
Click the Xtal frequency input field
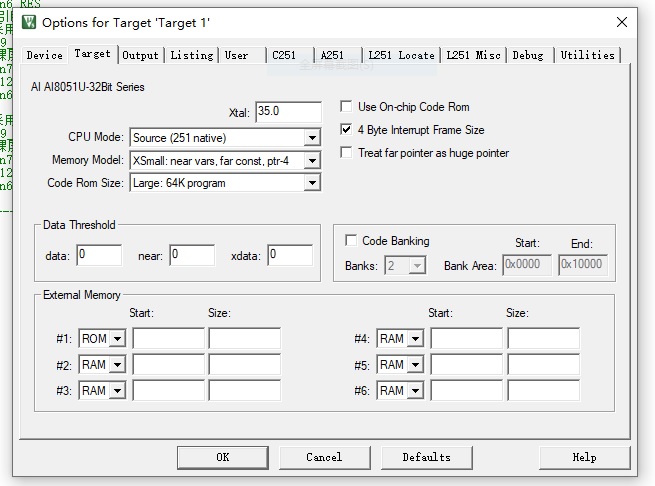coord(288,112)
